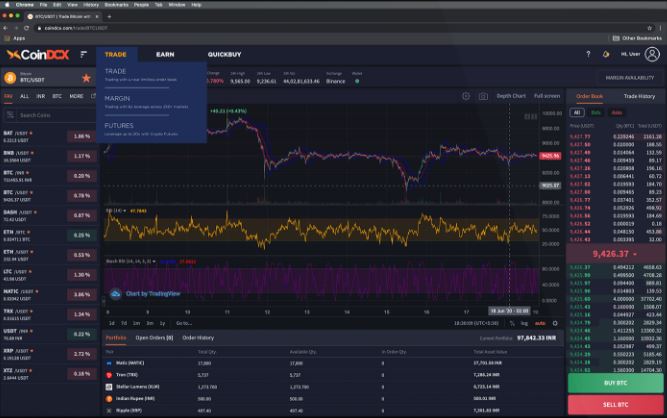This screenshot has height=418, width=667.
Task: Click the browser back arrow
Action: pyautogui.click(x=6, y=28)
